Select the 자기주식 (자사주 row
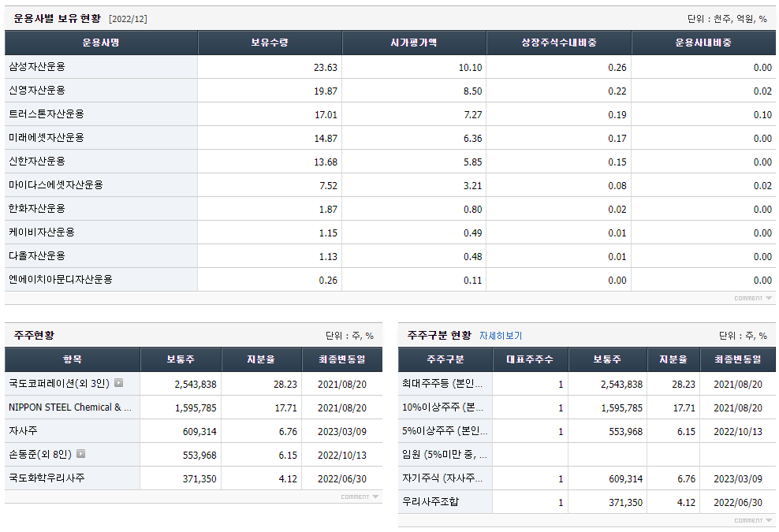 point(442,478)
